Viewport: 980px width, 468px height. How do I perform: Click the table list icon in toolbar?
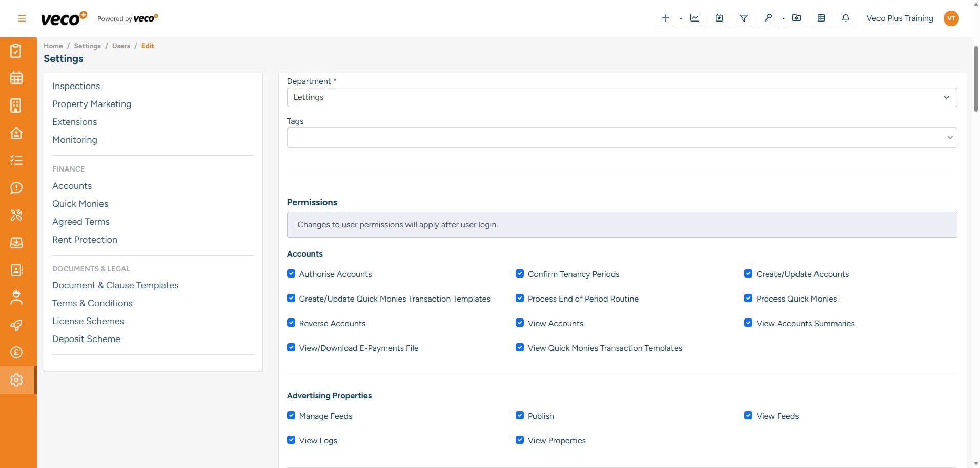821,18
